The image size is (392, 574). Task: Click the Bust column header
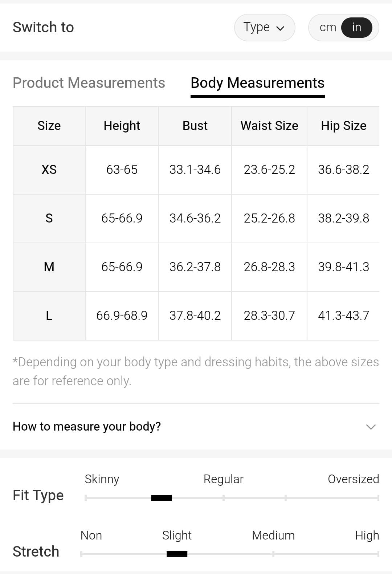(x=195, y=126)
